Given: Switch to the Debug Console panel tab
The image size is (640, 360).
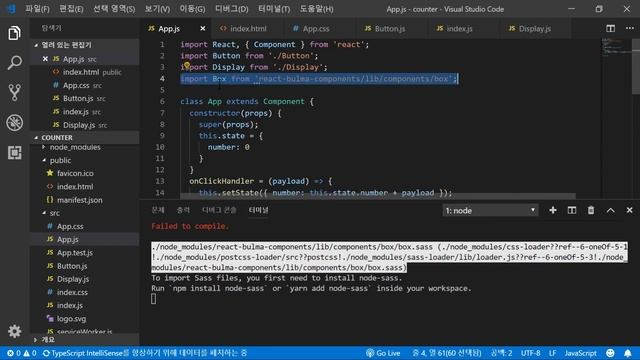Looking at the screenshot, I should (219, 210).
